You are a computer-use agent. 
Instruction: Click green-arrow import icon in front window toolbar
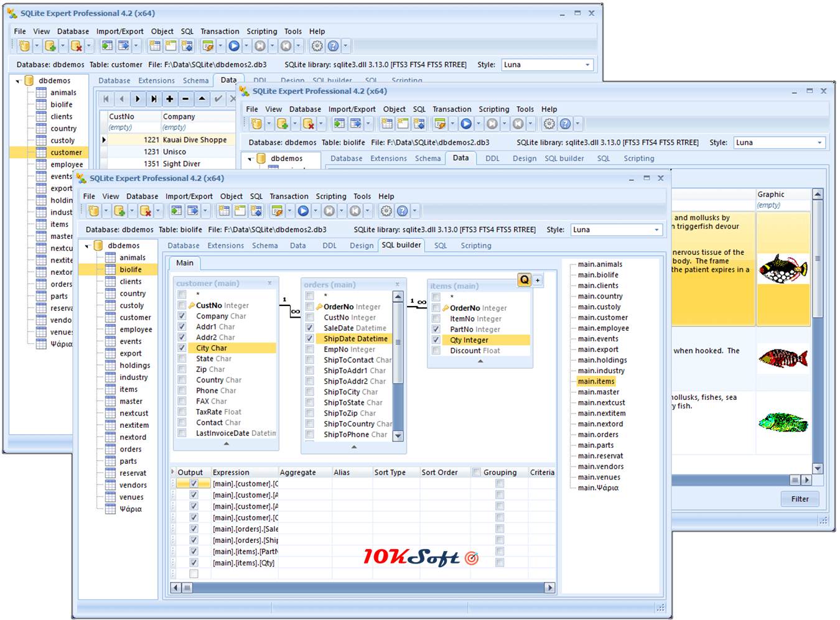click(x=177, y=211)
